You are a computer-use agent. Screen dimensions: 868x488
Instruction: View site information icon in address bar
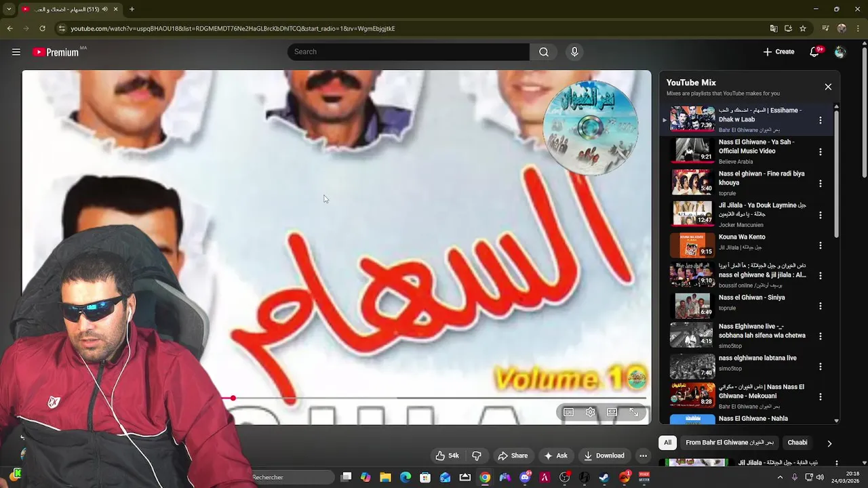point(62,28)
